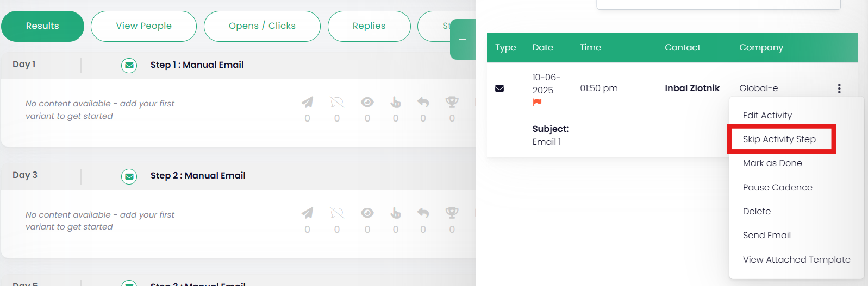
Task: Select Pause Cadence in context menu
Action: (x=777, y=188)
